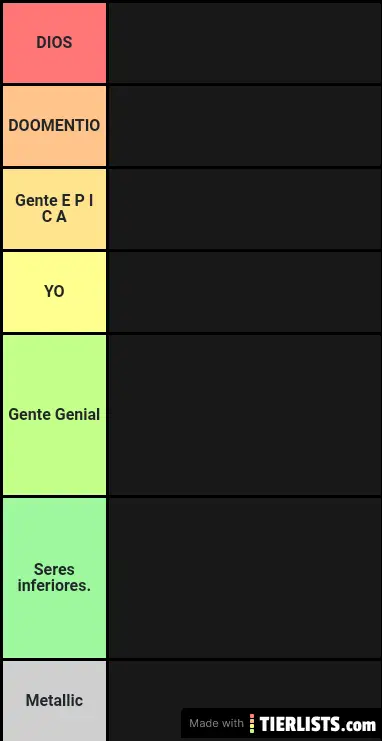Click the 'C A' text line
This screenshot has width=382, height=741.
(54, 217)
